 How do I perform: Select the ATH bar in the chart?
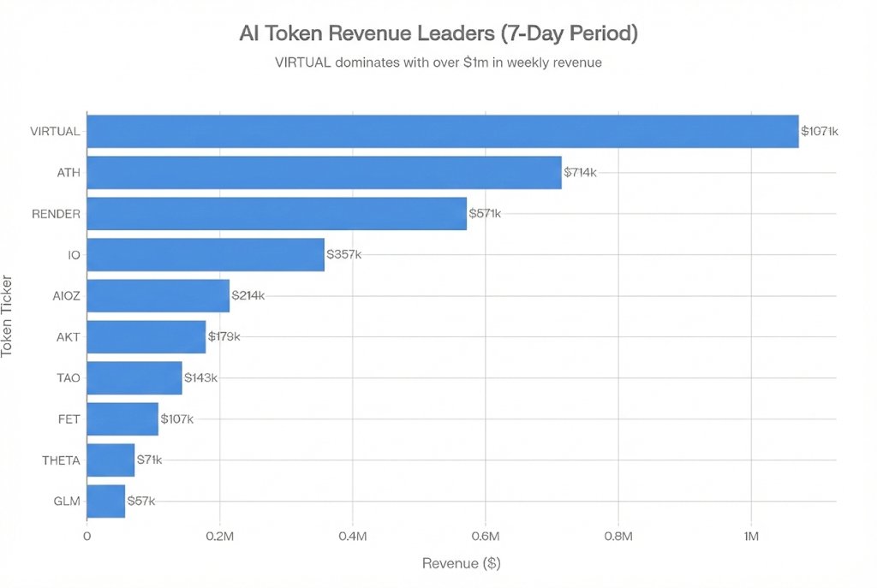click(324, 172)
